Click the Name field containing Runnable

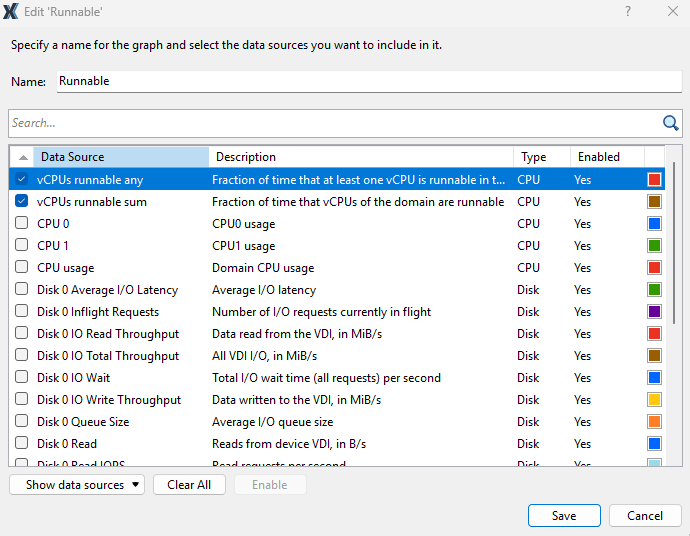tap(368, 82)
